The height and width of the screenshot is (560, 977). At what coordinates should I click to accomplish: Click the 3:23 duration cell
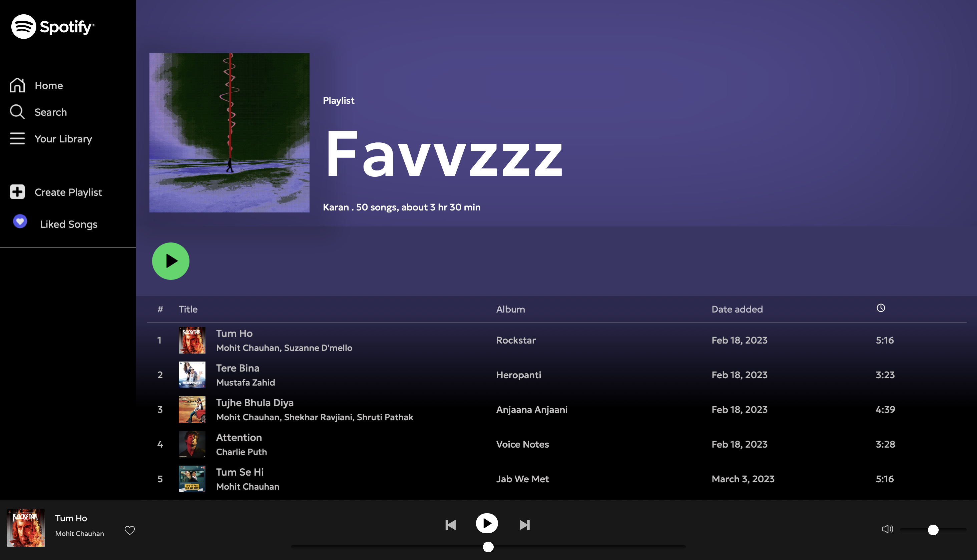tap(885, 375)
